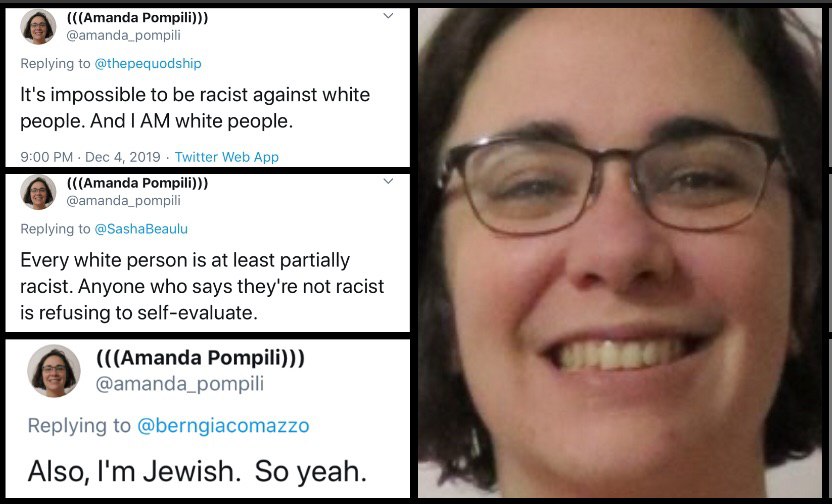Click the display name above the @SashaBeaulu reply
The height and width of the screenshot is (504, 832).
coord(137,183)
